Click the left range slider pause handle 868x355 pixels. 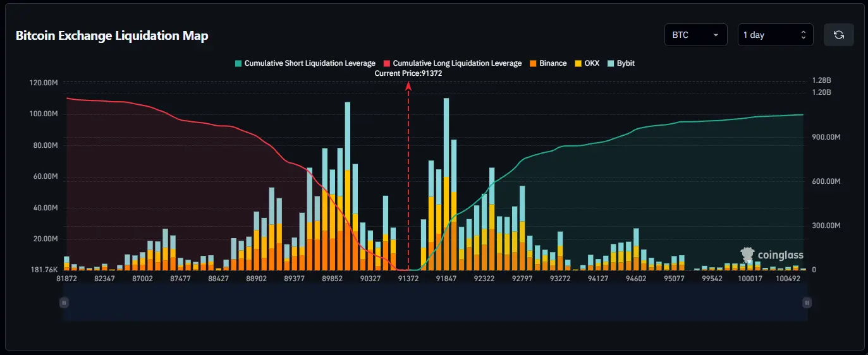point(64,303)
